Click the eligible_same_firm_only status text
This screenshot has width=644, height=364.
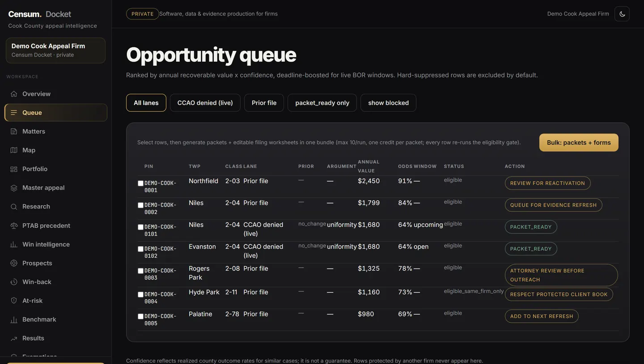pyautogui.click(x=474, y=291)
